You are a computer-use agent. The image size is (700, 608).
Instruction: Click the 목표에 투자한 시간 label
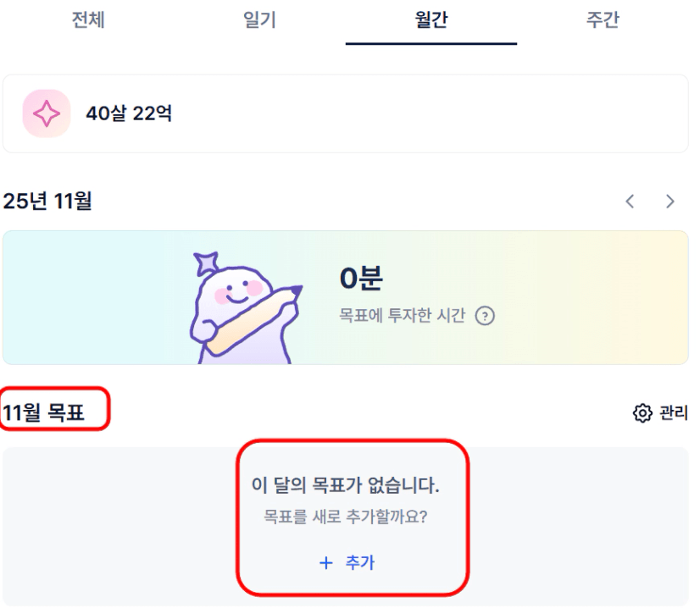point(402,316)
